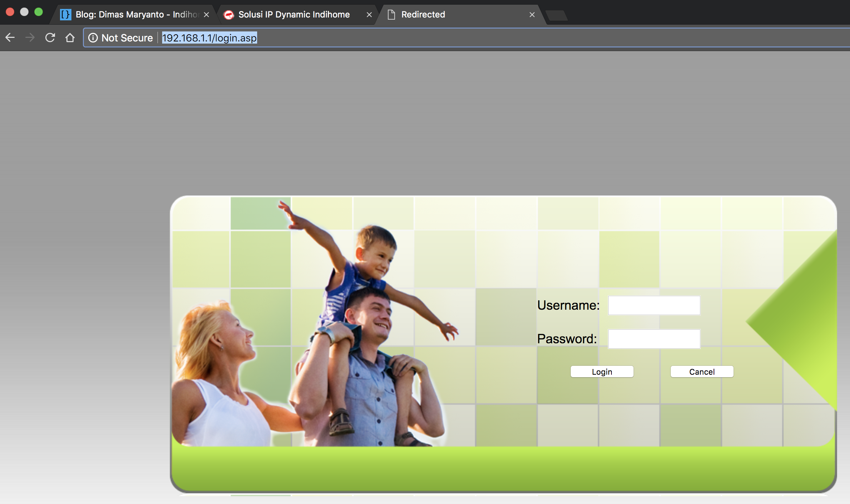
Task: Click the address bar URL field
Action: click(x=208, y=38)
